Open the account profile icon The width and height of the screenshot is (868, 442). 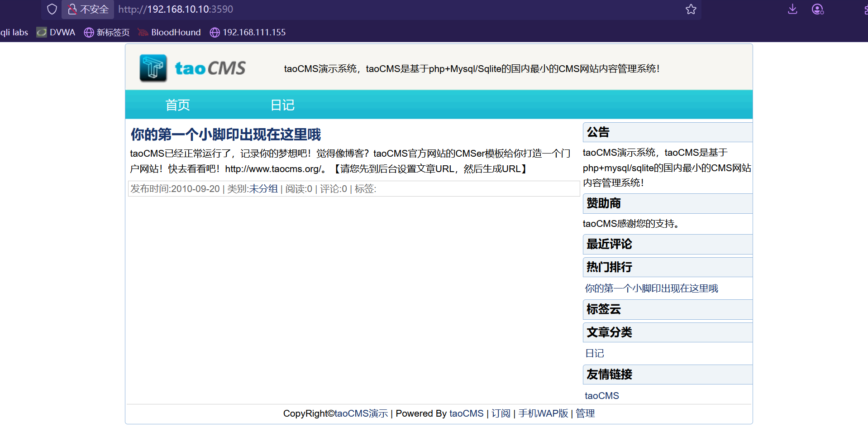point(817,9)
